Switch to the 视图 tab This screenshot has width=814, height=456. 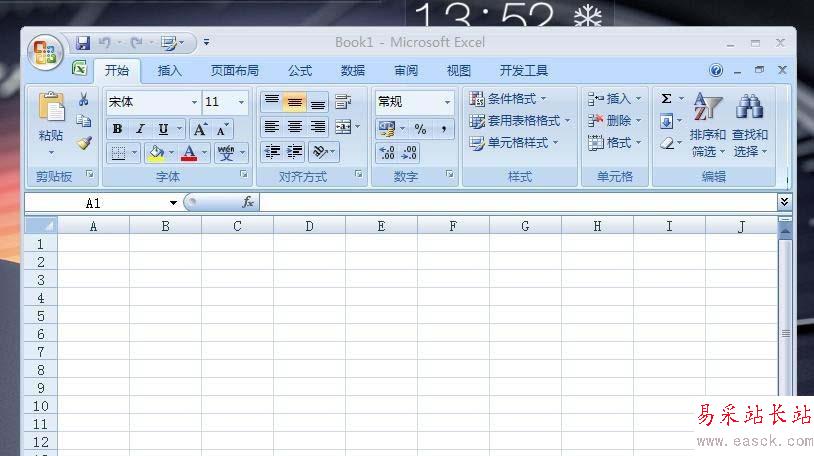459,71
